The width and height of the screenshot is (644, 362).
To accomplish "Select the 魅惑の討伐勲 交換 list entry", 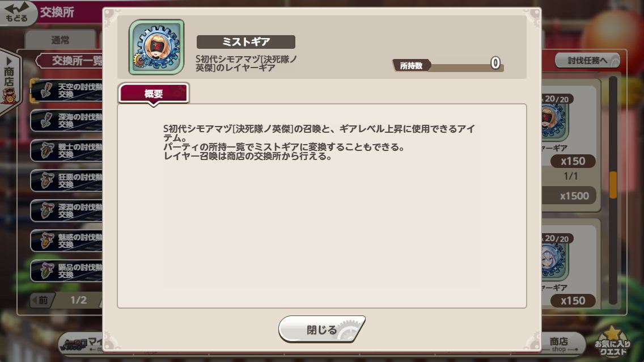I will (x=67, y=241).
